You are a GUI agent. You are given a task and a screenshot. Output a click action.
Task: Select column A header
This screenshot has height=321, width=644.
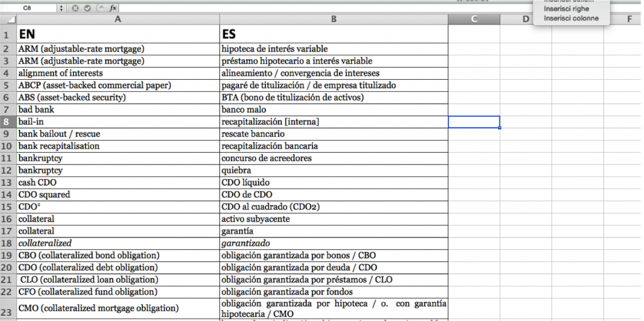(118, 19)
